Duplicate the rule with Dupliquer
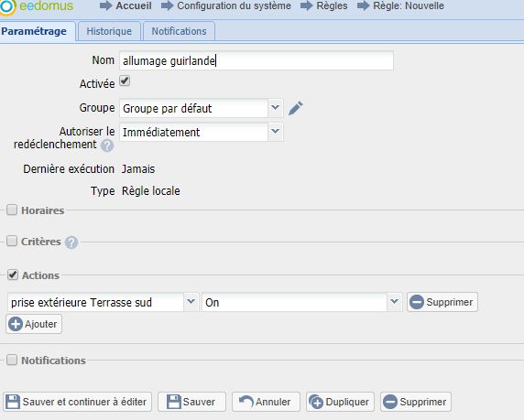Viewport: 524px width, 420px height. tap(340, 402)
